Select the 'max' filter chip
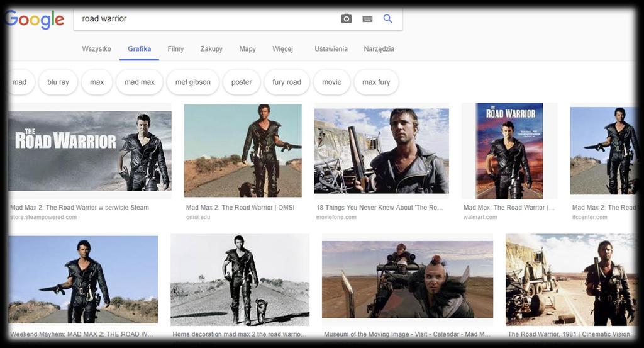Viewport: 644px width, 348px height. coord(97,82)
